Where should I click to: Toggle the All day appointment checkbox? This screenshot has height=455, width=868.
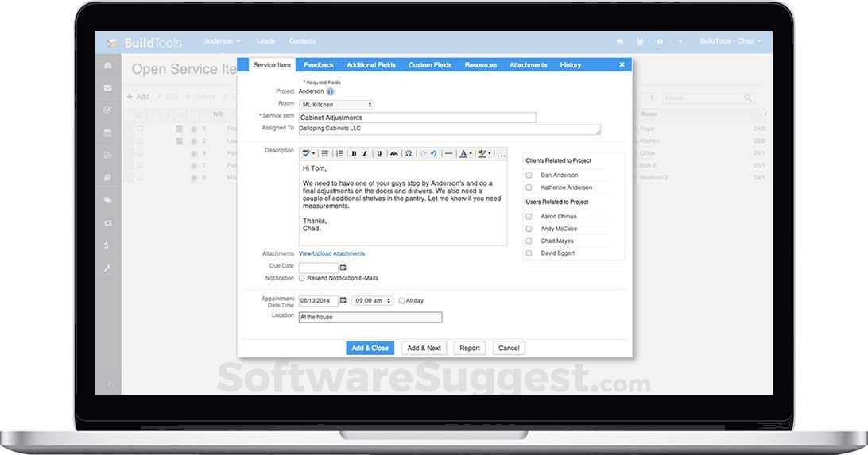tap(401, 301)
